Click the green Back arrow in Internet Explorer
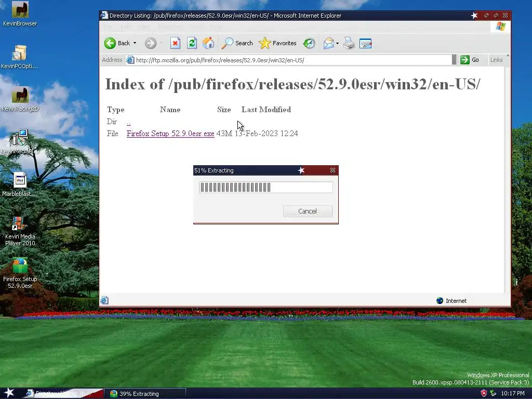Image resolution: width=532 pixels, height=399 pixels. [x=110, y=43]
